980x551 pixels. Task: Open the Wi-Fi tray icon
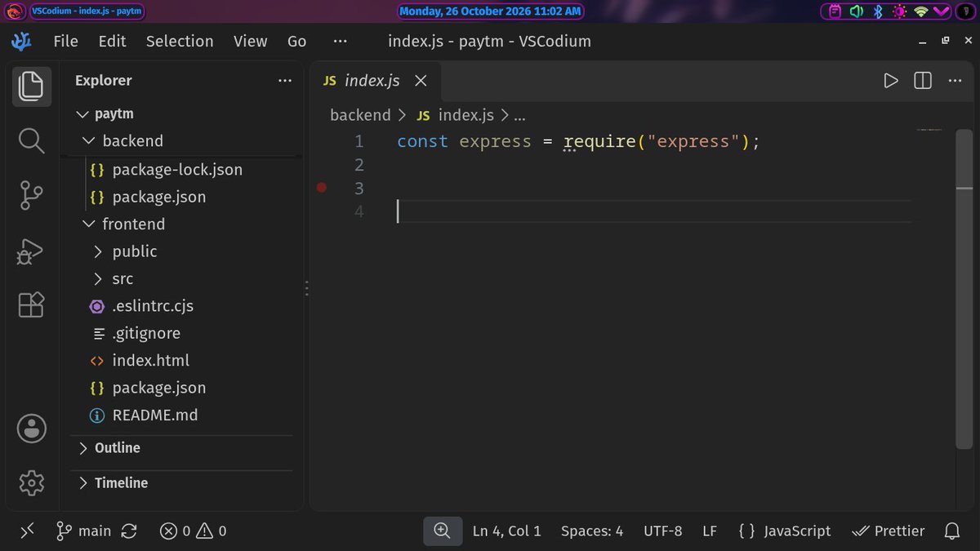[x=921, y=11]
